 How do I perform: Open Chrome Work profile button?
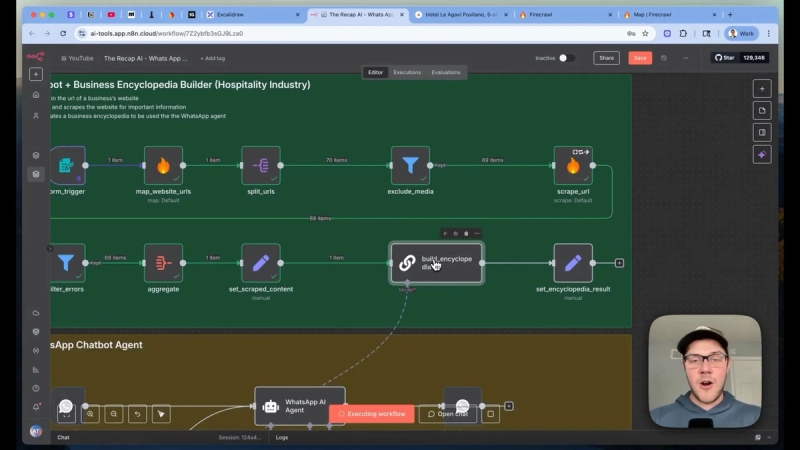[741, 34]
